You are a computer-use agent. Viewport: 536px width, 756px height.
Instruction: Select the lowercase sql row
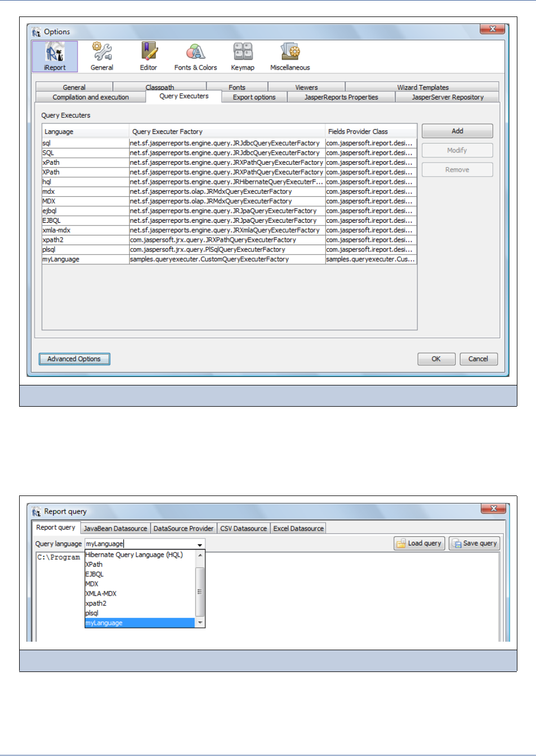pos(229,143)
